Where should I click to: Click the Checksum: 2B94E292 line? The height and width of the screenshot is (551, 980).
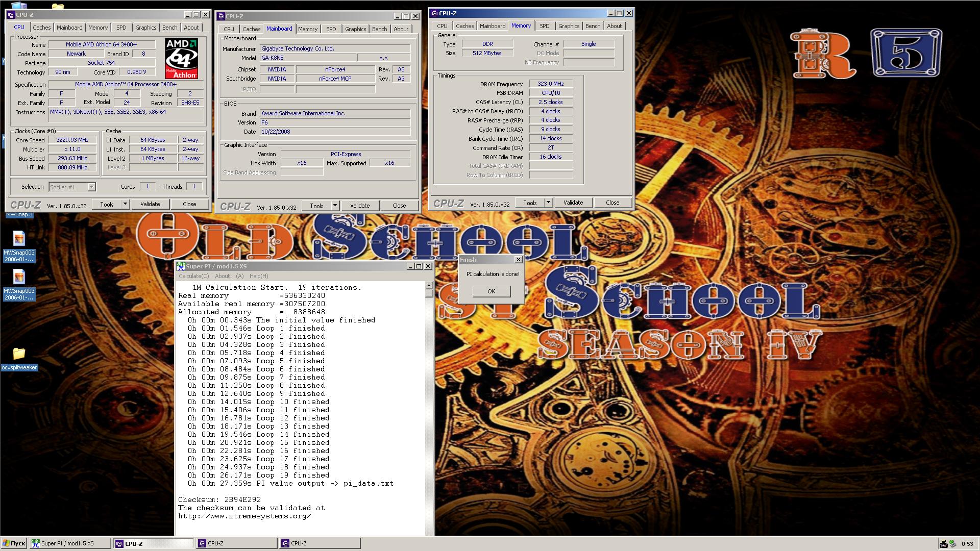pos(219,500)
